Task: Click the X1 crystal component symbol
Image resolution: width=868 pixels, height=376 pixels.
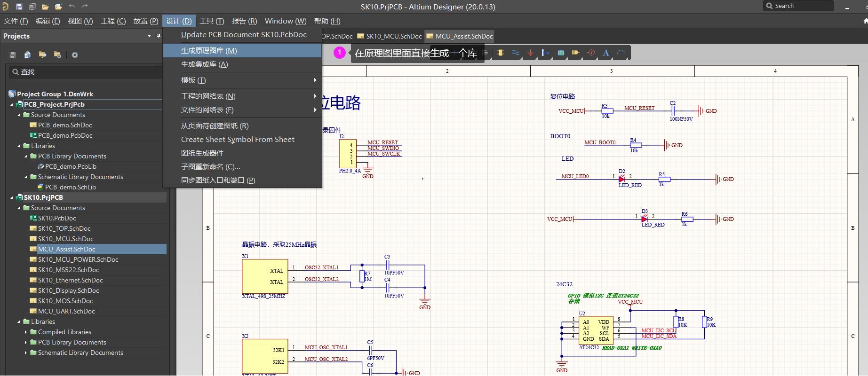Action: 264,276
